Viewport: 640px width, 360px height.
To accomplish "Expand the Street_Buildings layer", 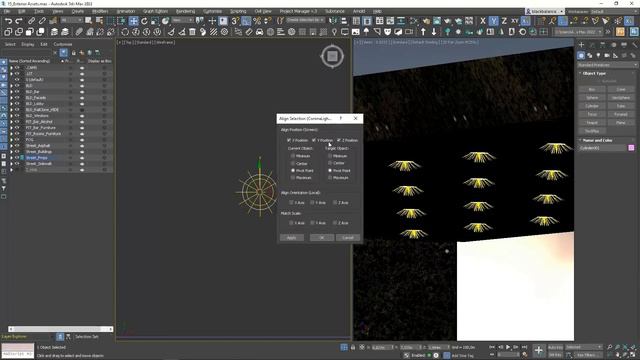I will 11,152.
